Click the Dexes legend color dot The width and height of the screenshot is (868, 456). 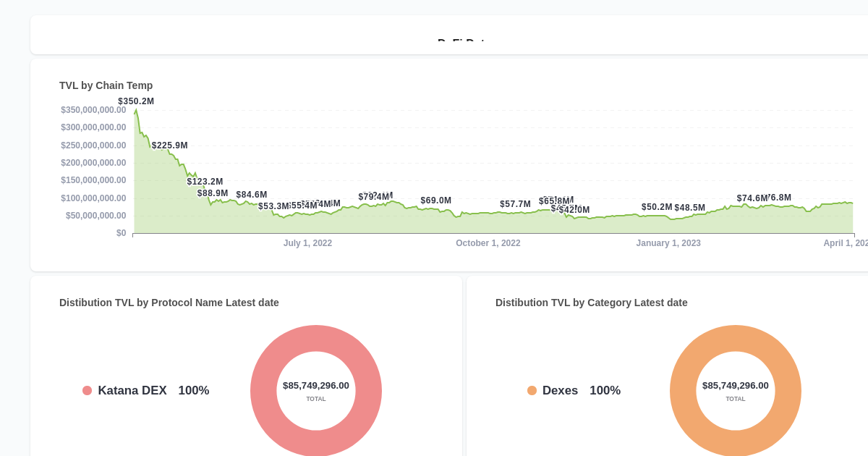(532, 390)
